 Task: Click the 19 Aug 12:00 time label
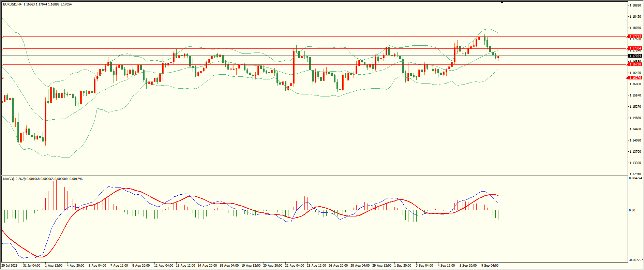coord(251,266)
